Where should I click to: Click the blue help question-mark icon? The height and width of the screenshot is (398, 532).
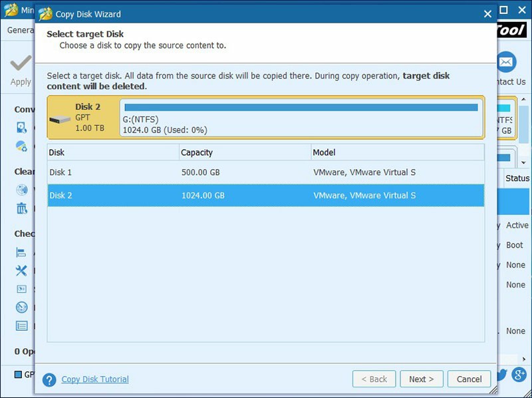pyautogui.click(x=49, y=380)
